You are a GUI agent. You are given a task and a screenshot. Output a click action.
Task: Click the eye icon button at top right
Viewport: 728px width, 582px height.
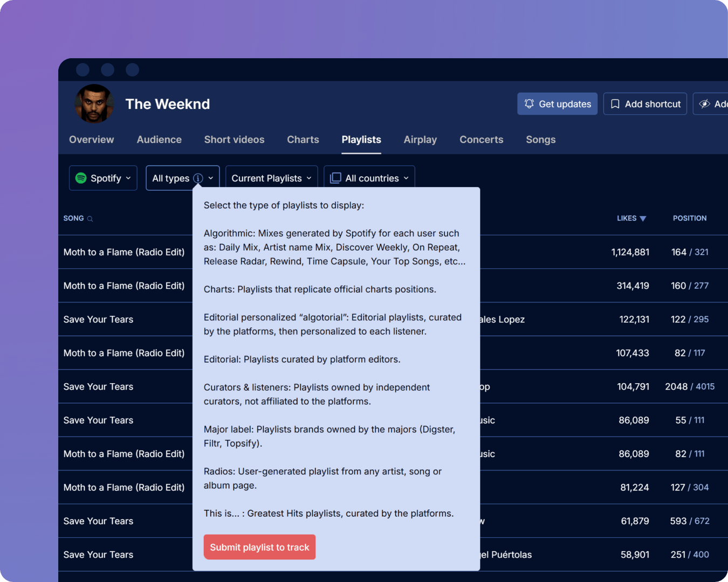pos(704,104)
